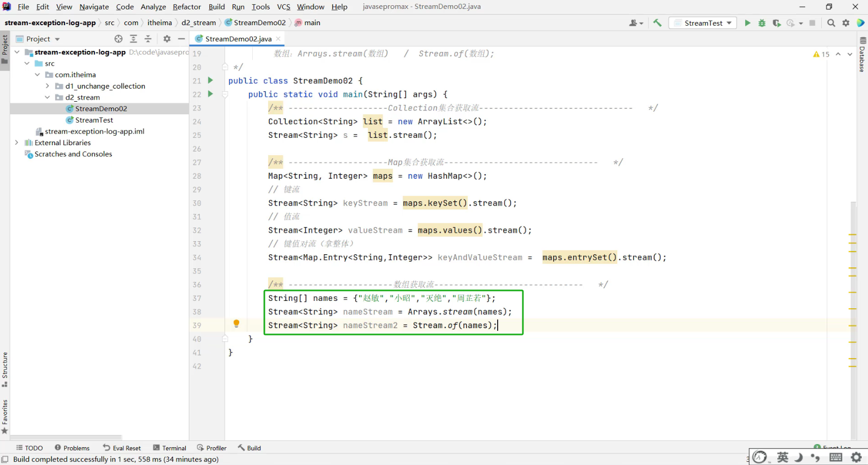
Task: Hide the Project panel with the minus icon
Action: [x=181, y=39]
